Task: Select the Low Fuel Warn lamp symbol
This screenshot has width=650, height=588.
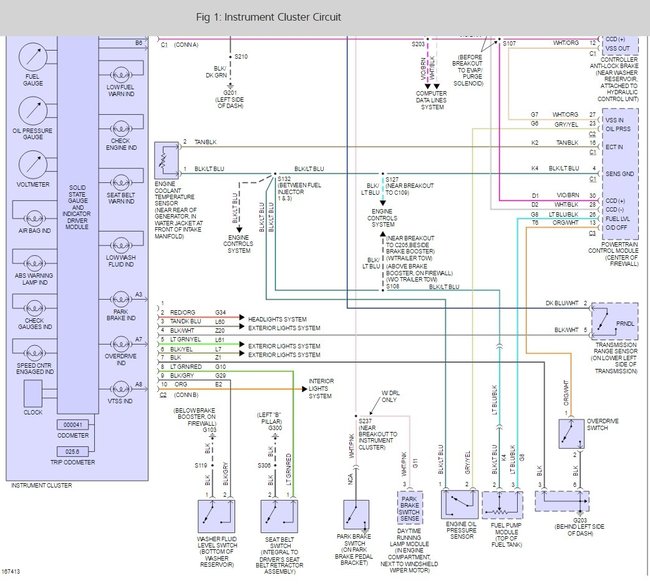Action: click(121, 75)
